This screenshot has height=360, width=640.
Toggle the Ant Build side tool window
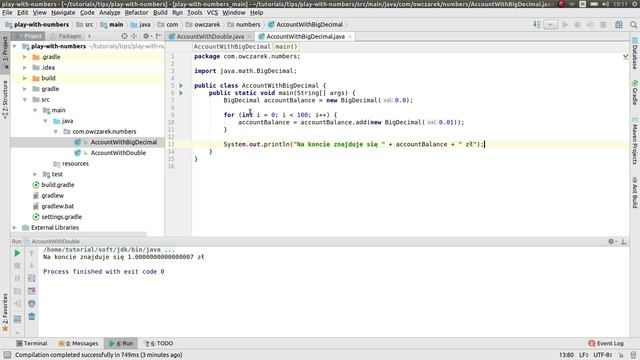635,192
